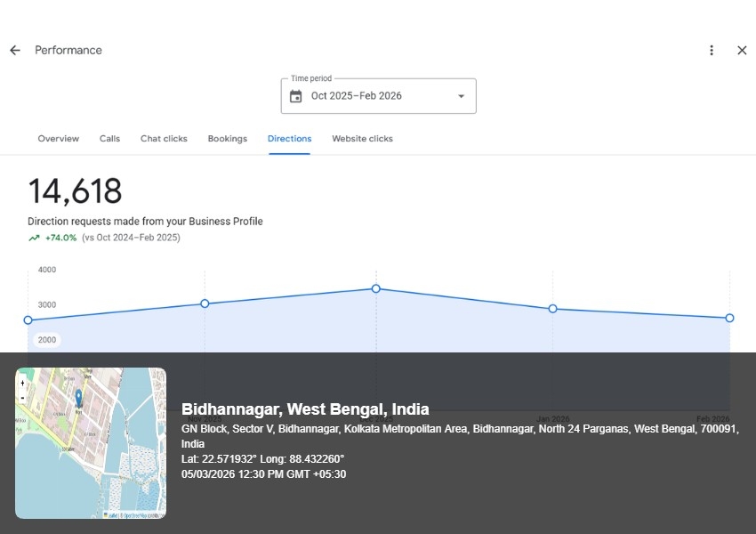Screen dimensions: 756x534
Task: Click the green upward trend arrow icon
Action: 34,238
